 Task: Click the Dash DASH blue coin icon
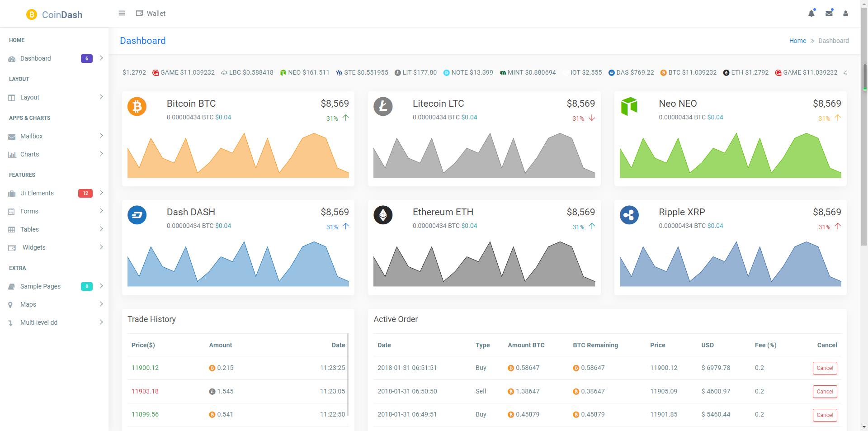[x=137, y=215]
